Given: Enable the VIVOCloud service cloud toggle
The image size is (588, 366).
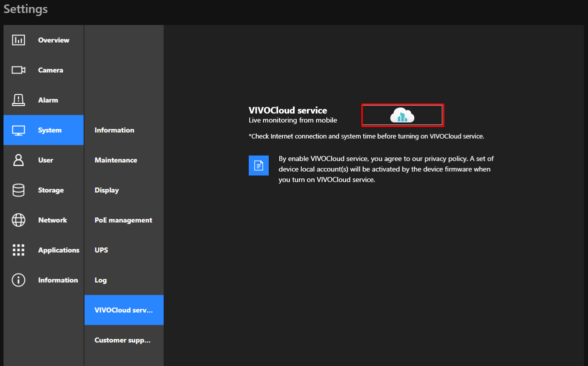Looking at the screenshot, I should (402, 115).
